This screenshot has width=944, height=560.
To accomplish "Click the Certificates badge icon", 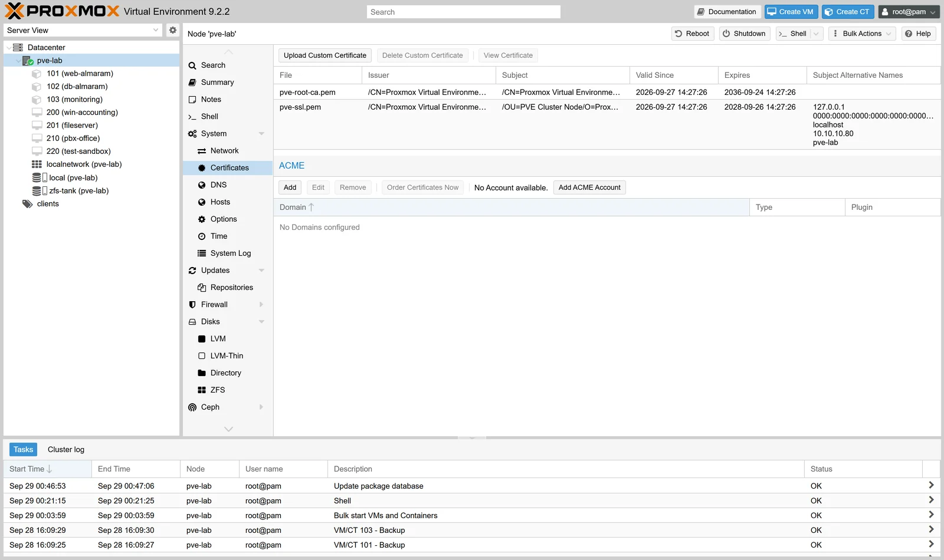I will 202,168.
